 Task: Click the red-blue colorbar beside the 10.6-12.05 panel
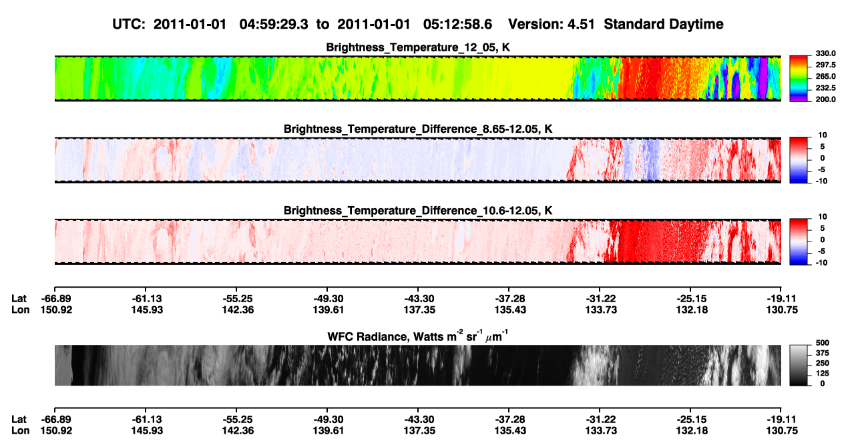click(799, 242)
